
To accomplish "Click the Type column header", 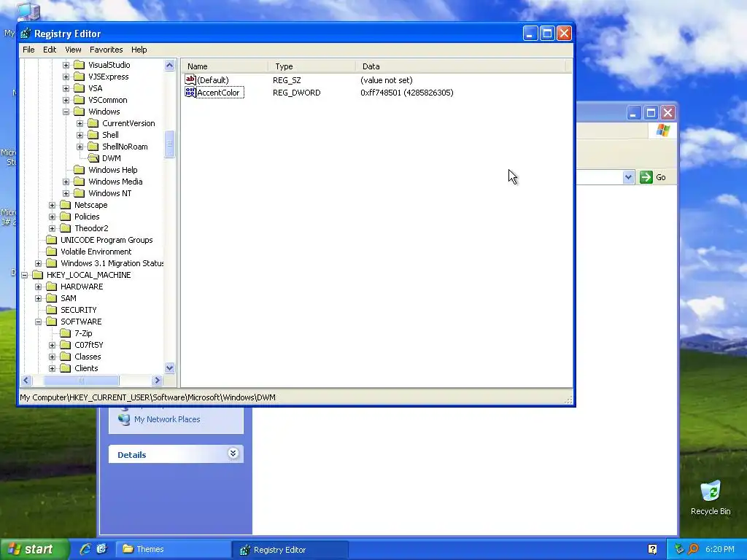I will tap(311, 66).
